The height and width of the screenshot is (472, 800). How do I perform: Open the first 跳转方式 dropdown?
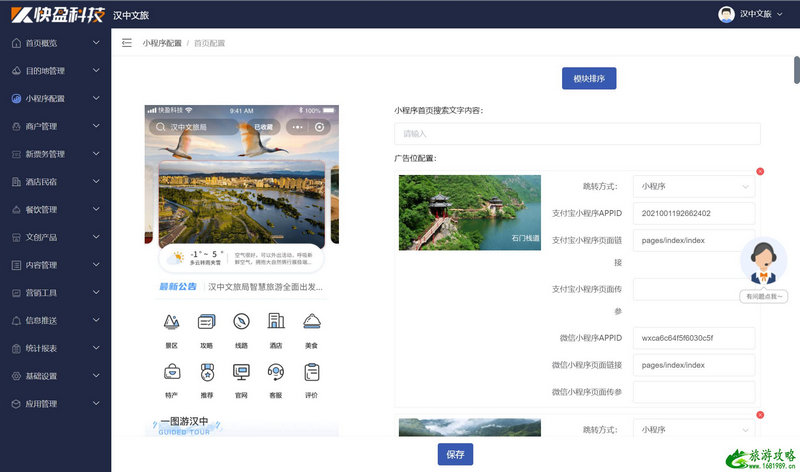(694, 186)
